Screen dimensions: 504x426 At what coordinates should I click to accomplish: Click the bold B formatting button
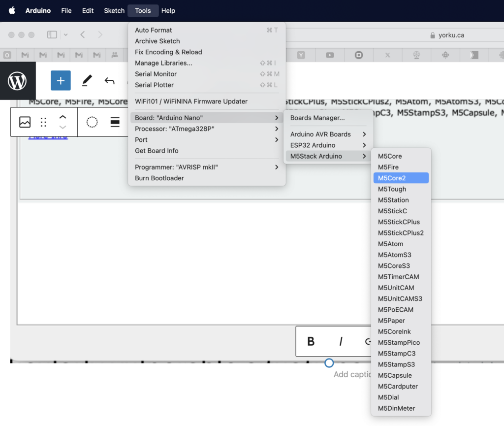pyautogui.click(x=311, y=341)
